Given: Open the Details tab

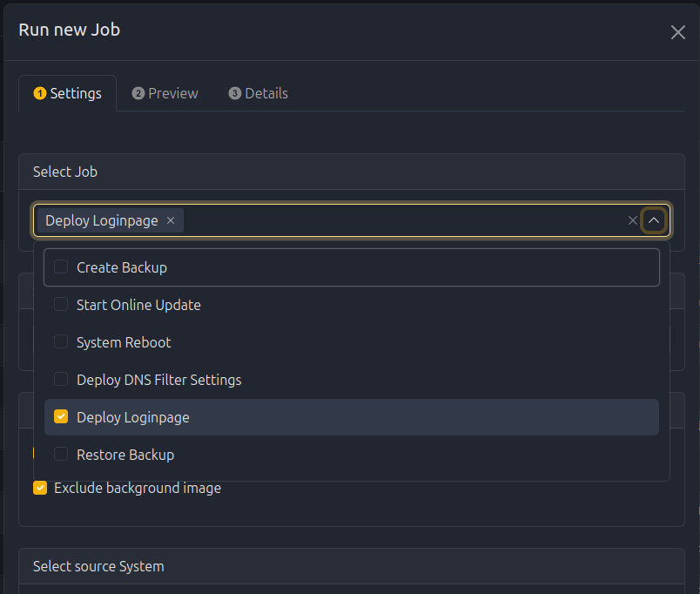Looking at the screenshot, I should tap(259, 93).
